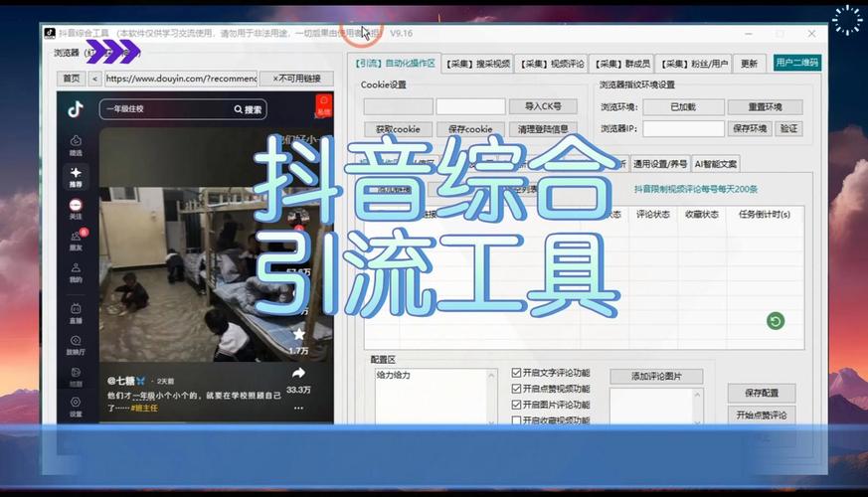Viewport: 868px width, 497px height.
Task: Click the 首页 browser button
Action: [x=72, y=79]
